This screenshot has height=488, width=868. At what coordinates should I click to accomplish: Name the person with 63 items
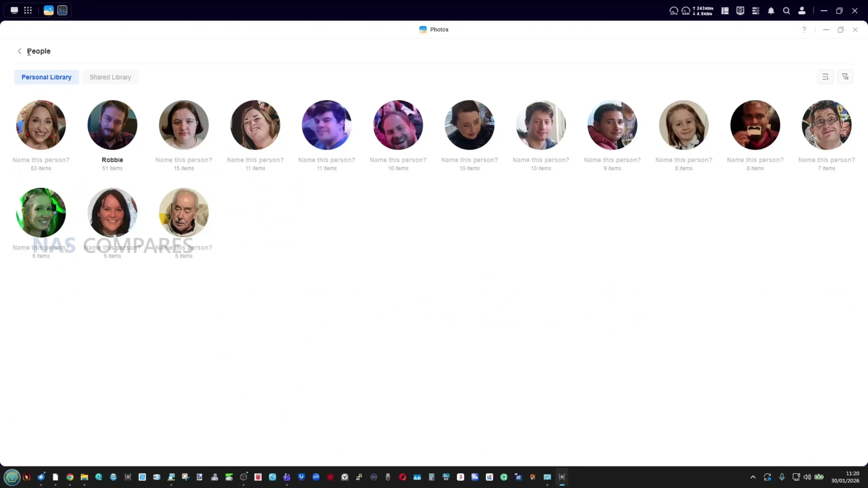coord(41,160)
